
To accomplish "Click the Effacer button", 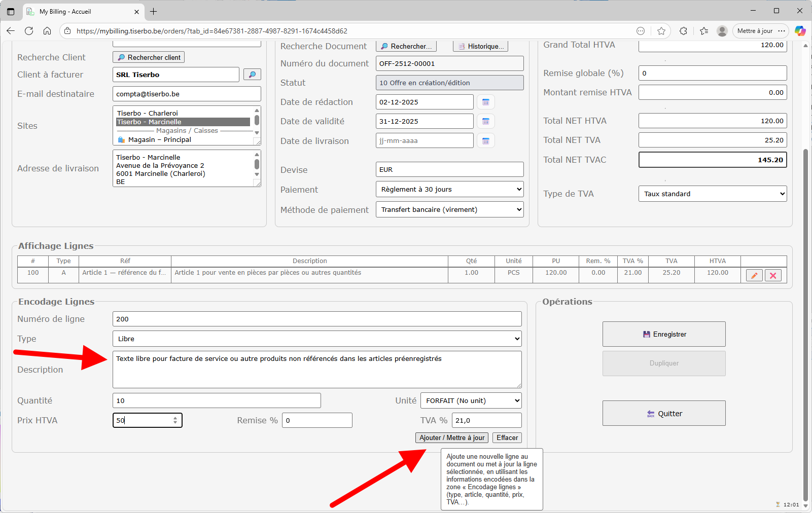I will [x=507, y=437].
